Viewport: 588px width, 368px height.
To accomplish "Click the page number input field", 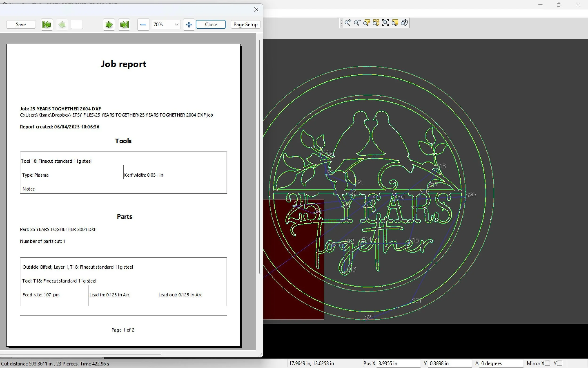I will 77,24.
